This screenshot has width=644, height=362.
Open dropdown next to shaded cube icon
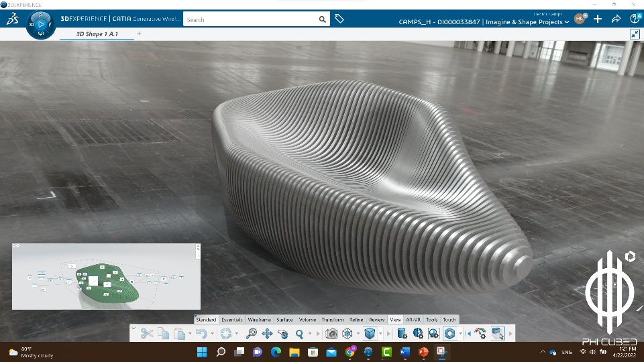[x=381, y=334]
